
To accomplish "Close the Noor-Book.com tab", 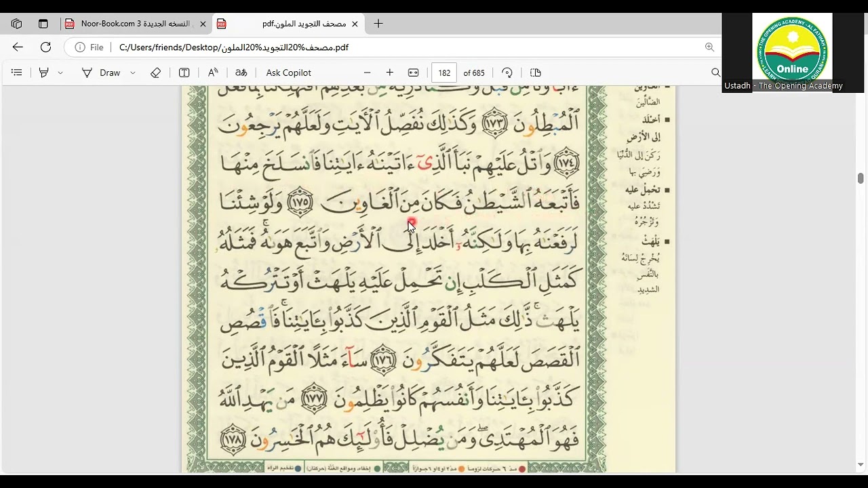I will [203, 24].
